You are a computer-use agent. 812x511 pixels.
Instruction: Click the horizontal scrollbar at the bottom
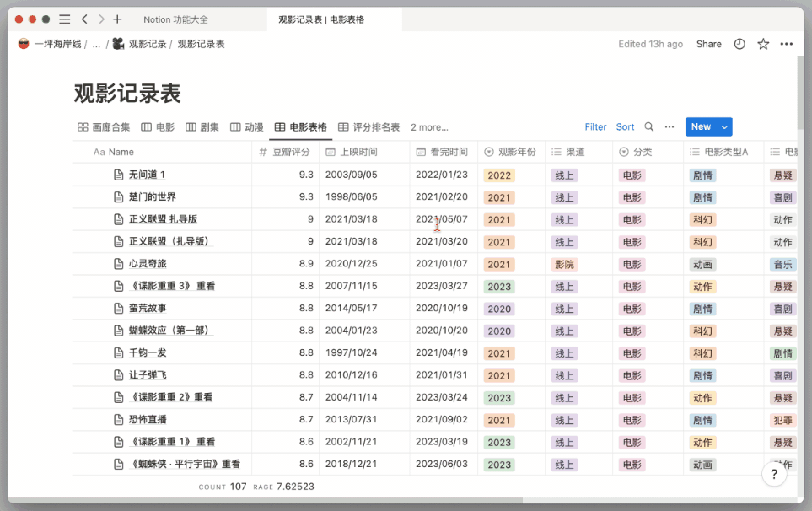pyautogui.click(x=264, y=500)
